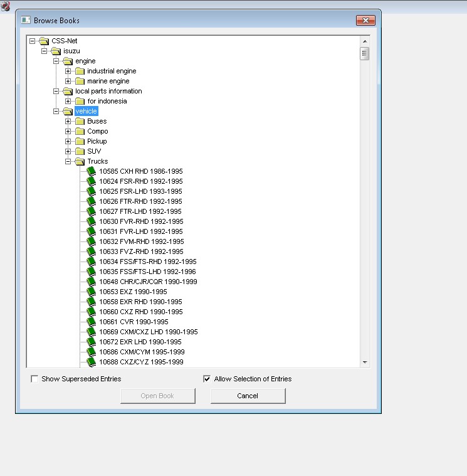Click the book icon for 10688 CXZ/CYZ 1995-1999
This screenshot has width=467, height=476.
[91, 362]
